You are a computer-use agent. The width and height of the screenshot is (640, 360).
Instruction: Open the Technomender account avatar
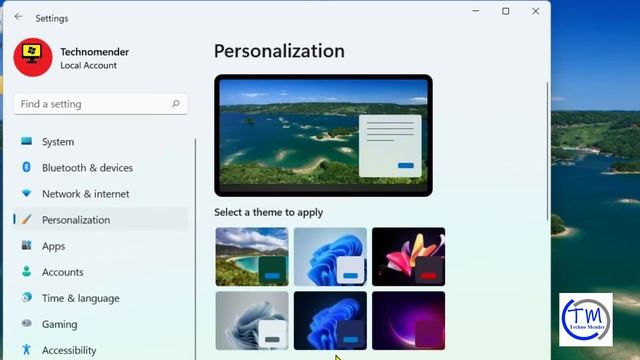[33, 58]
